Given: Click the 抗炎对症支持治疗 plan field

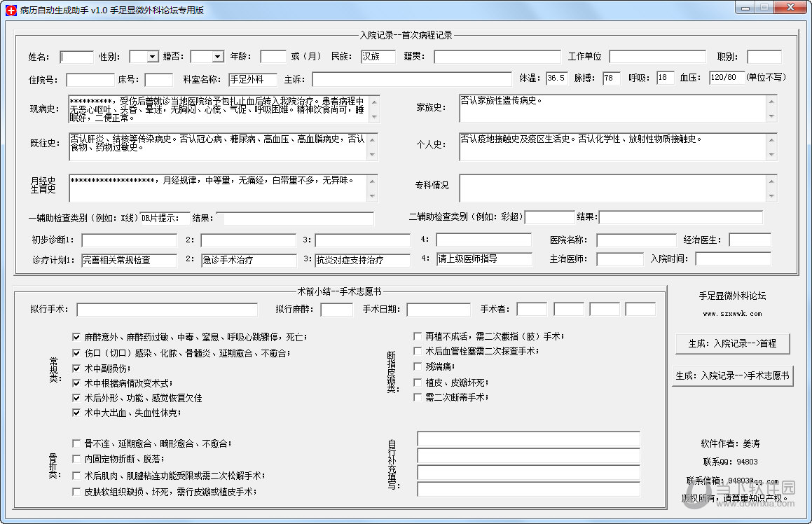Looking at the screenshot, I should pyautogui.click(x=362, y=260).
